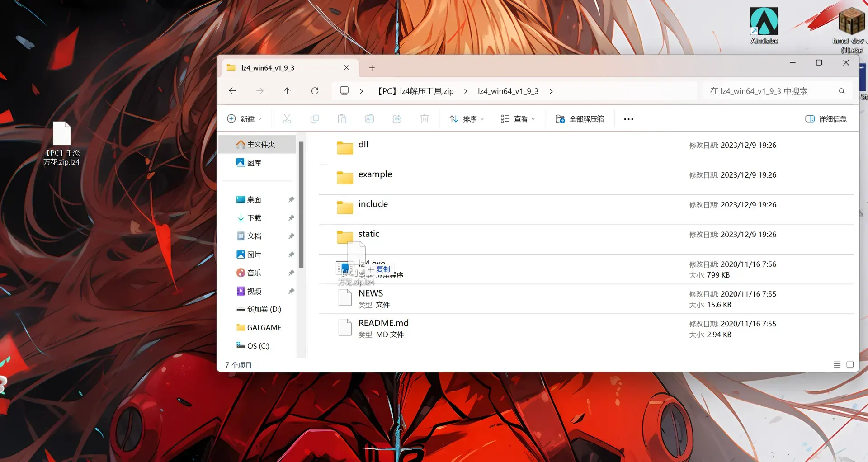Toggle the 详细信息 details pane

point(826,119)
